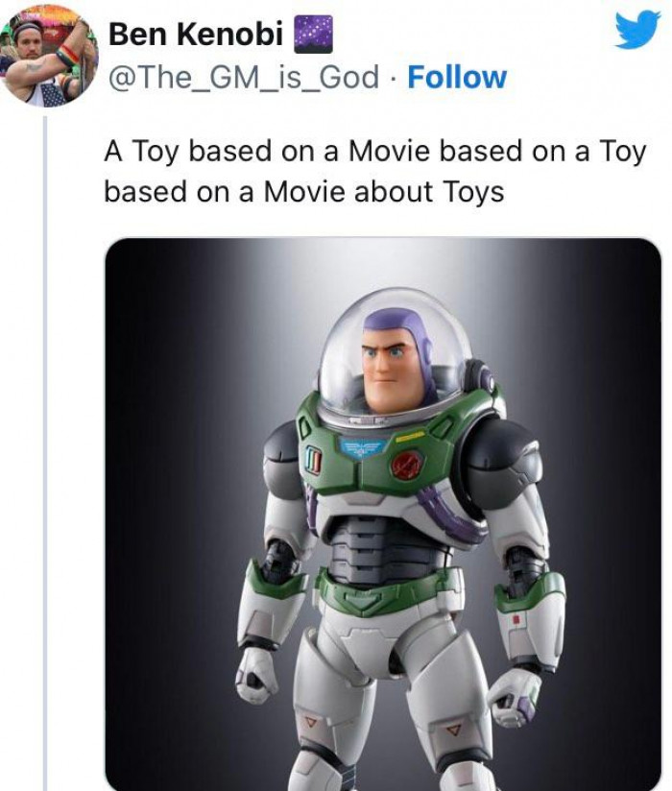
Task: Open the @The_GM_is_God handle link
Action: [x=245, y=77]
